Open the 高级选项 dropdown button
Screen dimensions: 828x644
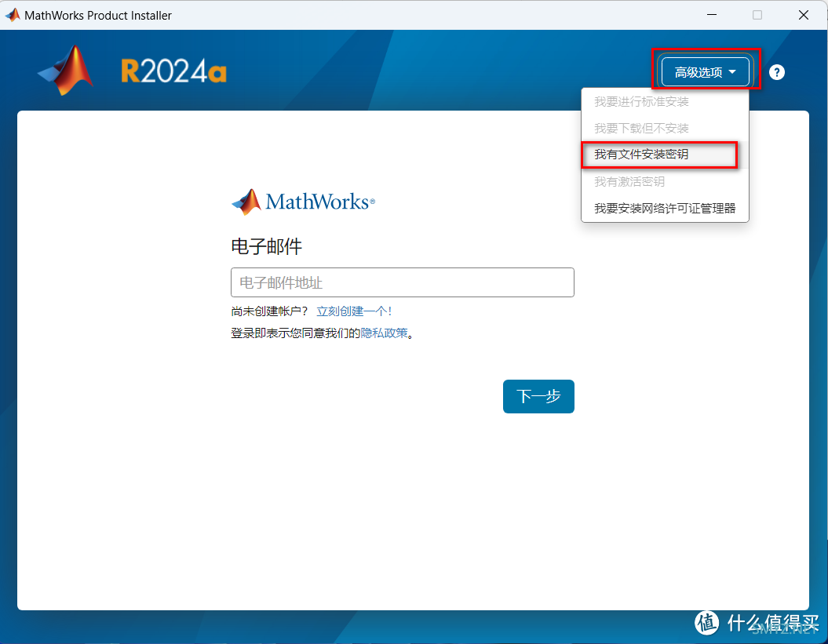click(x=705, y=72)
